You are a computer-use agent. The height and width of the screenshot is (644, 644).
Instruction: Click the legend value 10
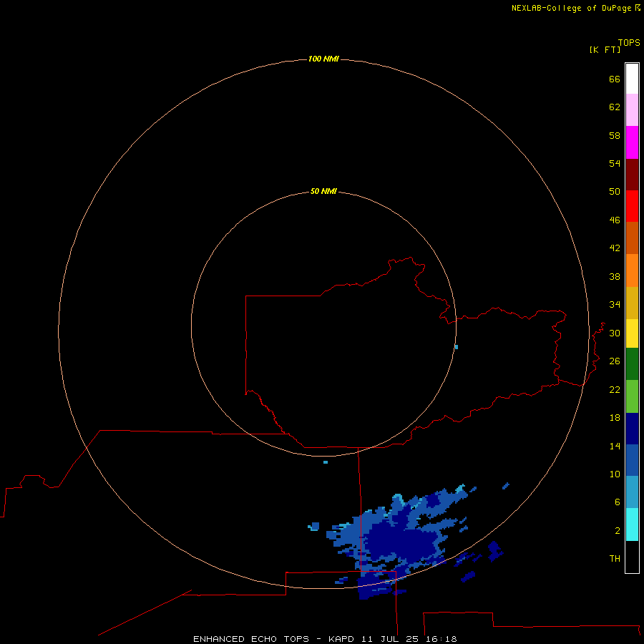point(615,474)
